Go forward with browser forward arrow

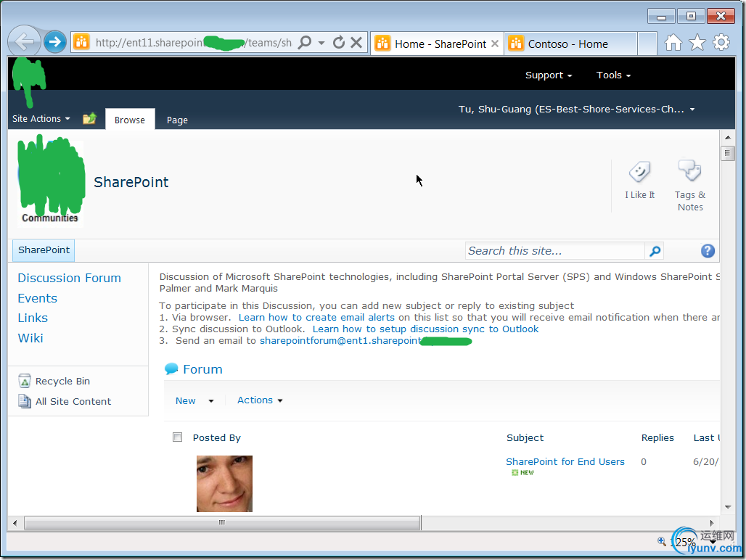pos(55,42)
